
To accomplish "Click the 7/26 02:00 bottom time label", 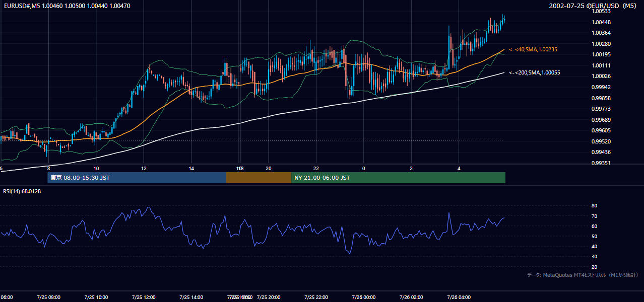I will [411, 297].
